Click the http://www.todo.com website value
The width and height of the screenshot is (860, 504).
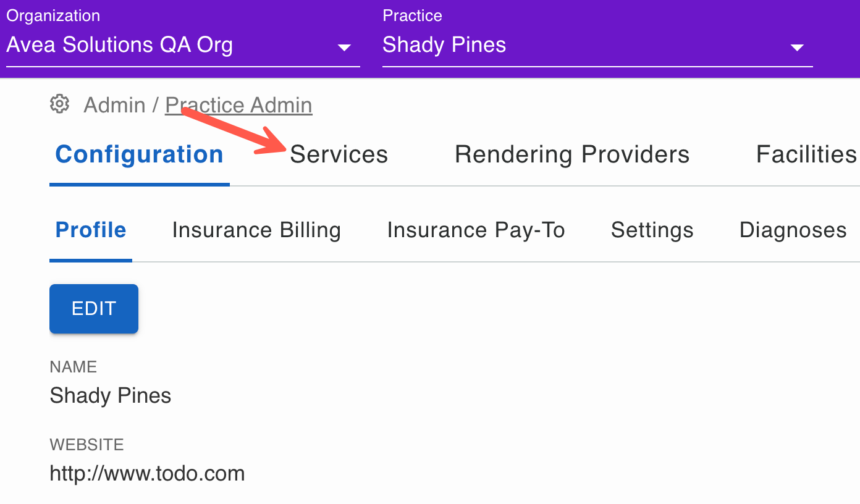[147, 474]
